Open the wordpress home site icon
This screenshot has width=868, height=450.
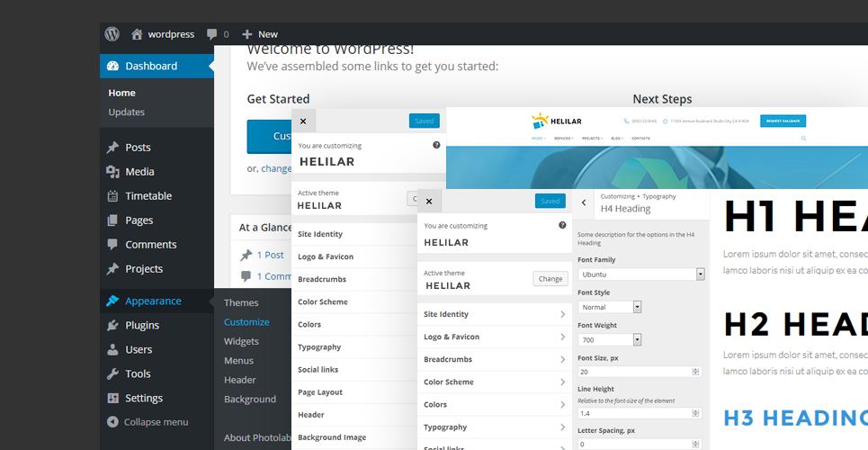(x=137, y=34)
